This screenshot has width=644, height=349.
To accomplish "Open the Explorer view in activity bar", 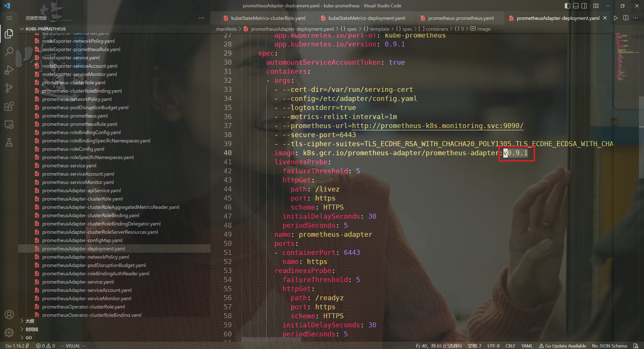I will click(9, 33).
